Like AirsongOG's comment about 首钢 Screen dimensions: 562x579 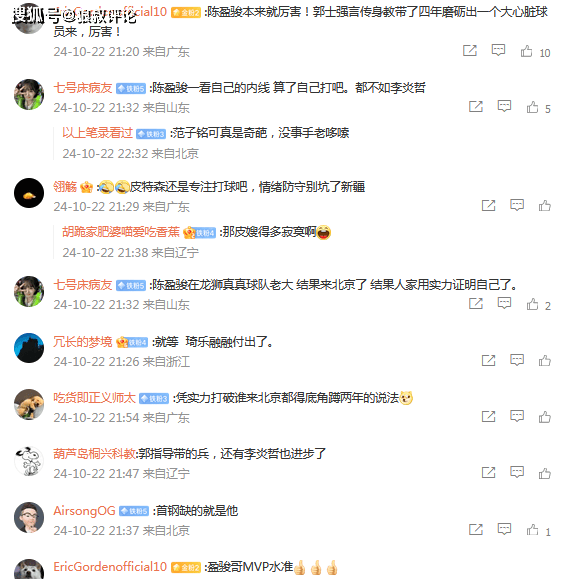point(532,530)
